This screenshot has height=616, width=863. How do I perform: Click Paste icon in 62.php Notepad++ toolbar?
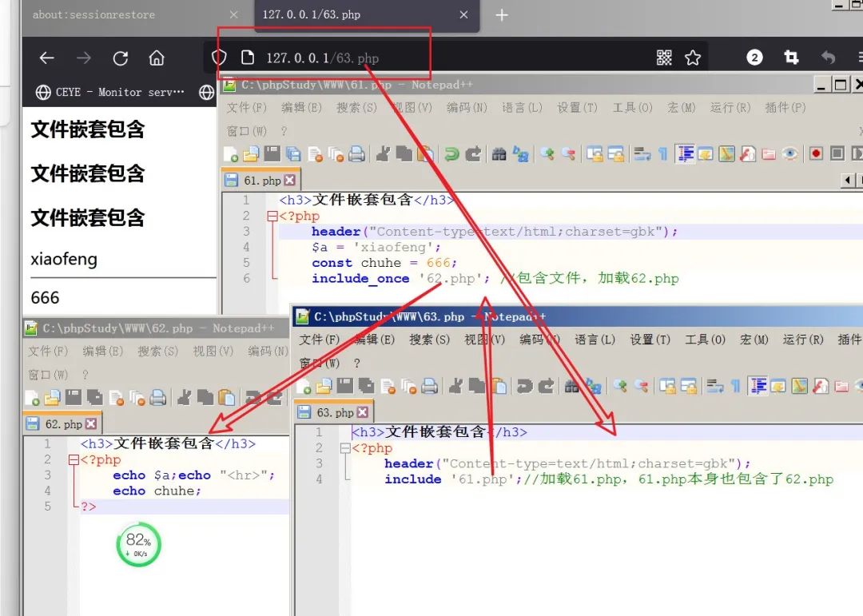coord(226,397)
